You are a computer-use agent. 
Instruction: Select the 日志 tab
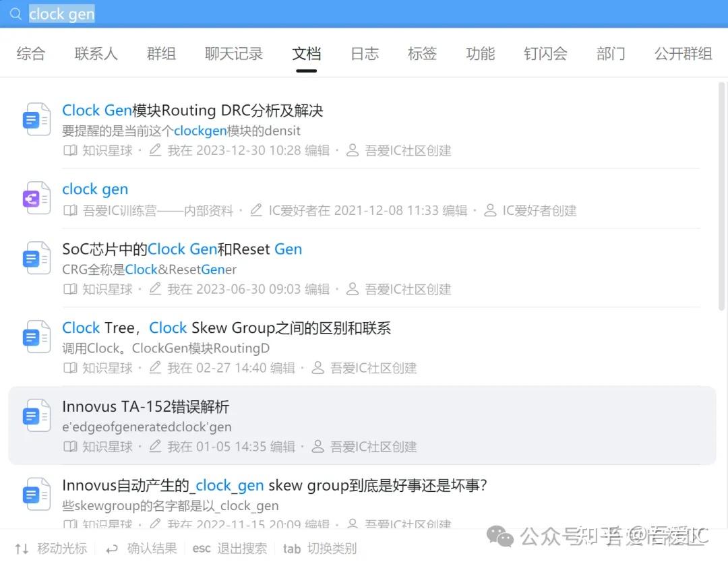[364, 53]
